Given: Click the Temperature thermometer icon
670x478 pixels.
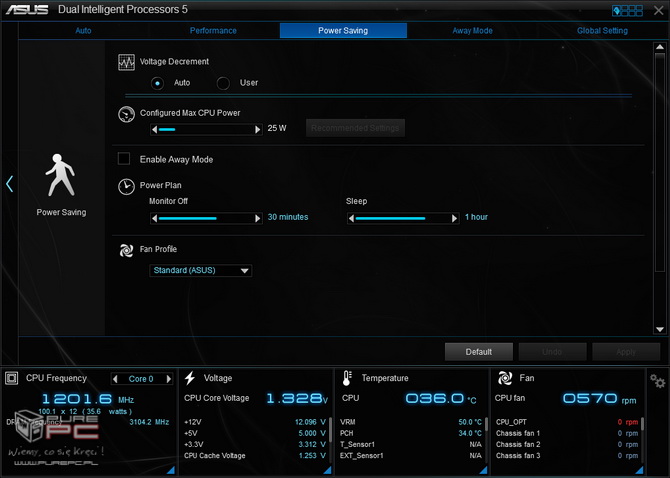Looking at the screenshot, I should point(347,378).
